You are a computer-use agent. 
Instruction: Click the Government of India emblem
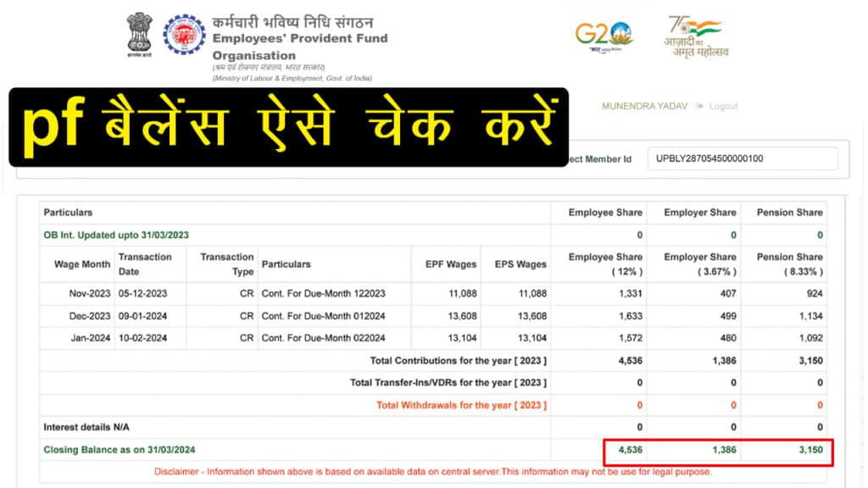[137, 35]
